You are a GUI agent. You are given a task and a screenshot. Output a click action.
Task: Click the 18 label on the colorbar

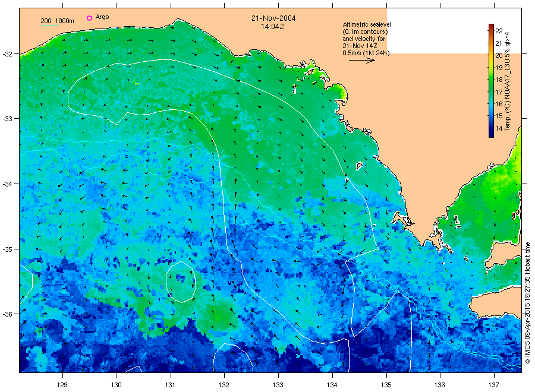pyautogui.click(x=499, y=80)
